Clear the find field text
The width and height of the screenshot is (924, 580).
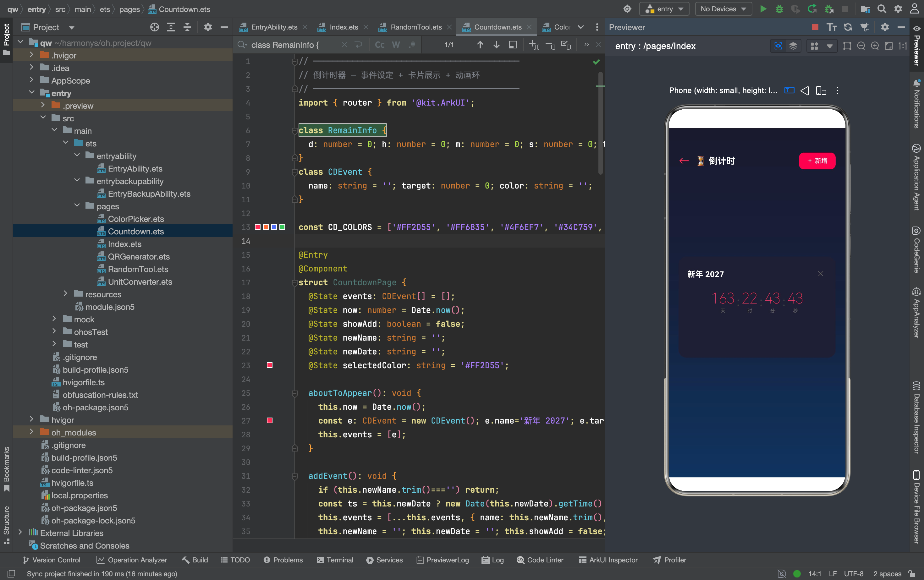344,45
